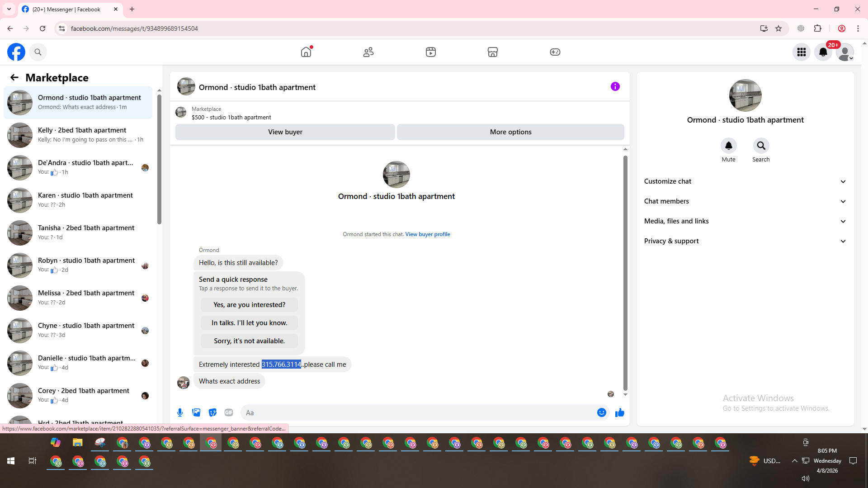
Task: Send quick reply 'In talks. I'll let you know.'
Action: pyautogui.click(x=250, y=323)
